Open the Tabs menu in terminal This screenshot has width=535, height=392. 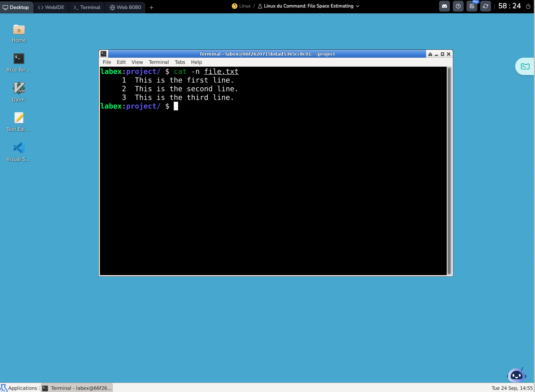point(180,62)
